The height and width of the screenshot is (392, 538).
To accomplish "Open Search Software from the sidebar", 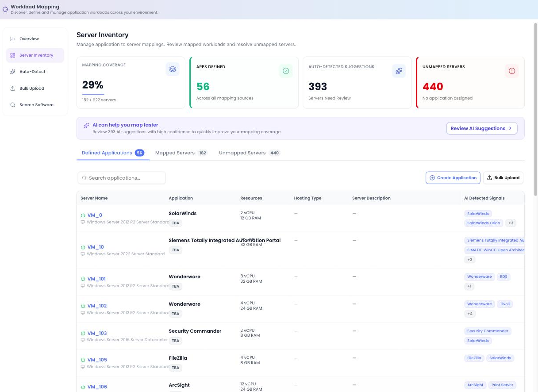I will (x=35, y=105).
